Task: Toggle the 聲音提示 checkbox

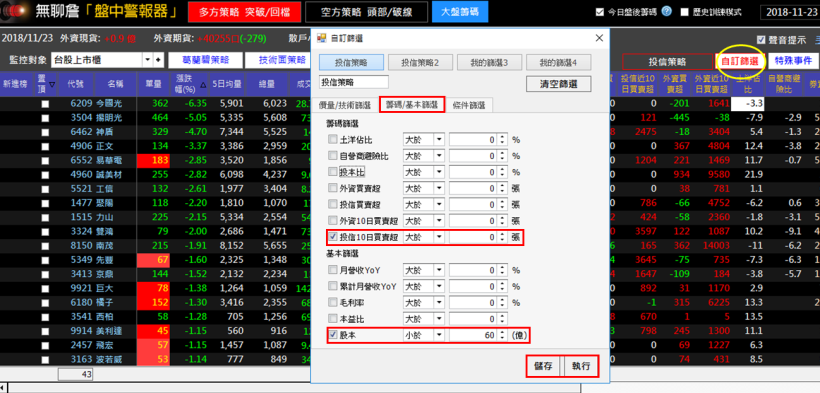Action: click(761, 40)
